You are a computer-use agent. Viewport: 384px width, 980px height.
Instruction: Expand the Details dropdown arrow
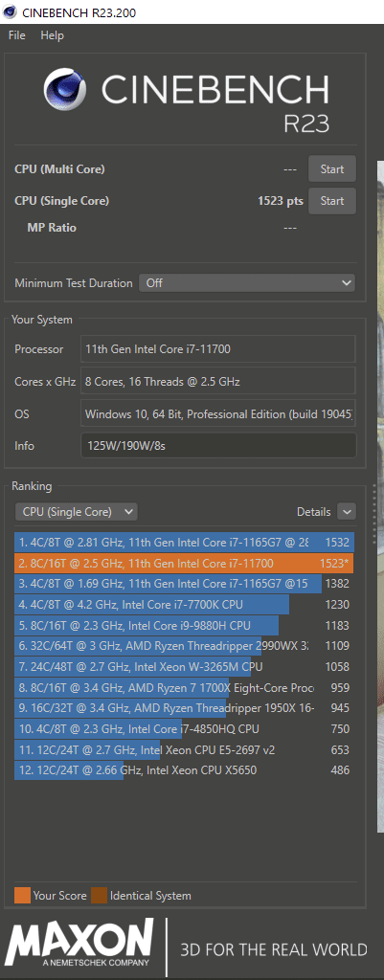[347, 512]
